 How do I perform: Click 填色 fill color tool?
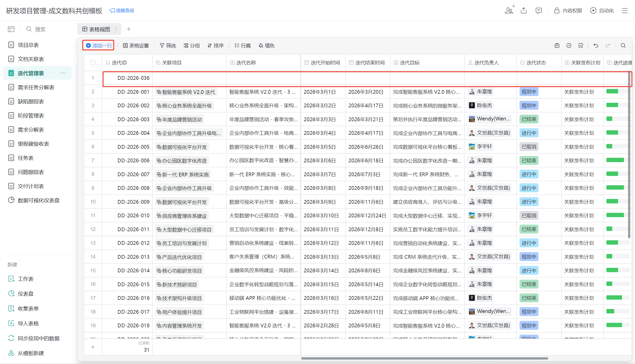(x=266, y=46)
